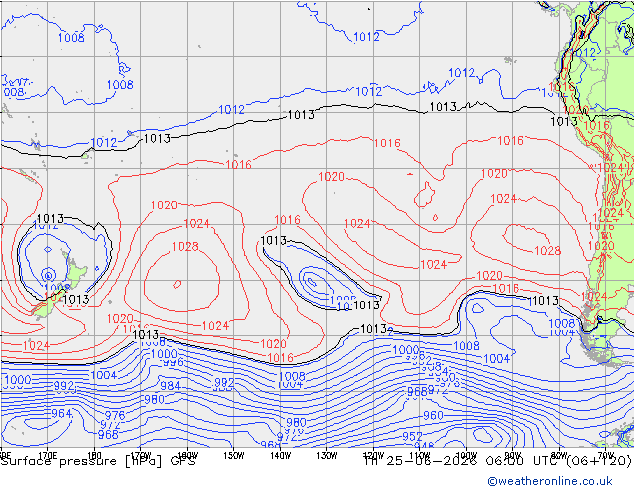Open the weatheronline.co.uk copyright link

(550, 481)
